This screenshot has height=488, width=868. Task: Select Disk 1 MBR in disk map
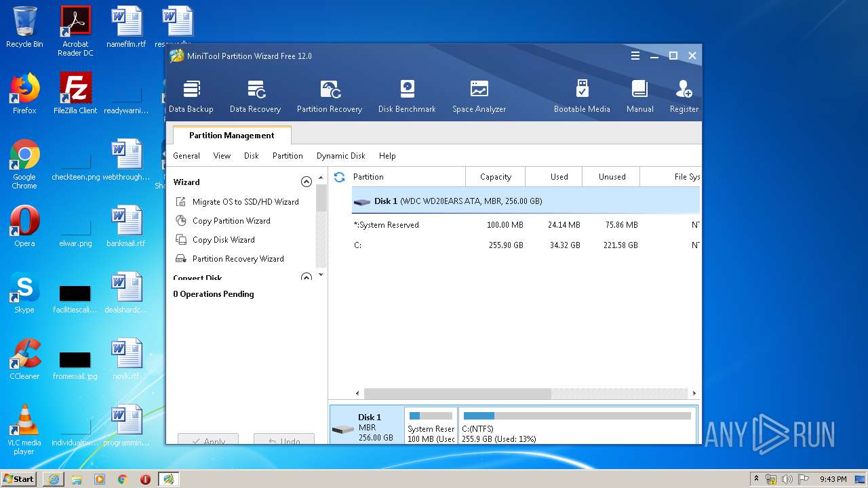tap(367, 426)
